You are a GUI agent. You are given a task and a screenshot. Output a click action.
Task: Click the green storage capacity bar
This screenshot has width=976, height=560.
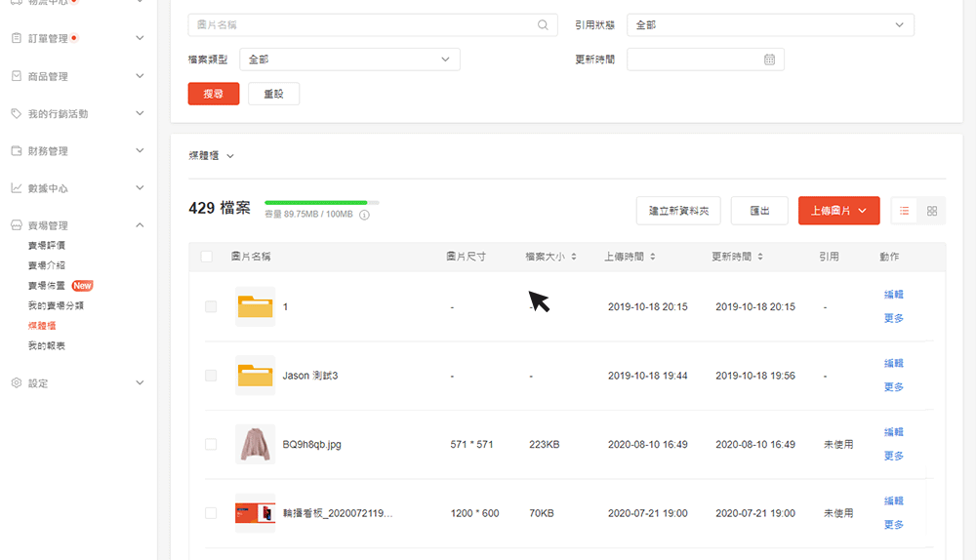pyautogui.click(x=316, y=203)
